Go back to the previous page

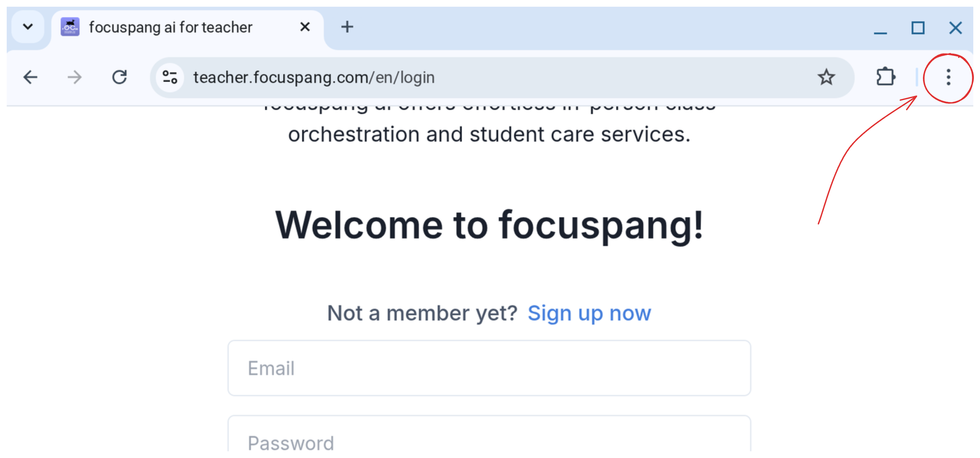31,77
